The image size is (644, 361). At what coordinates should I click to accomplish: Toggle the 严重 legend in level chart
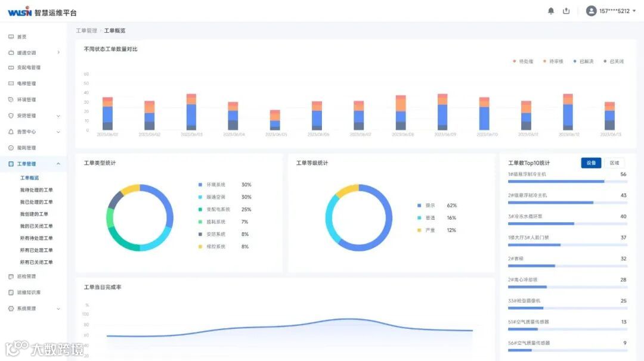pyautogui.click(x=426, y=230)
